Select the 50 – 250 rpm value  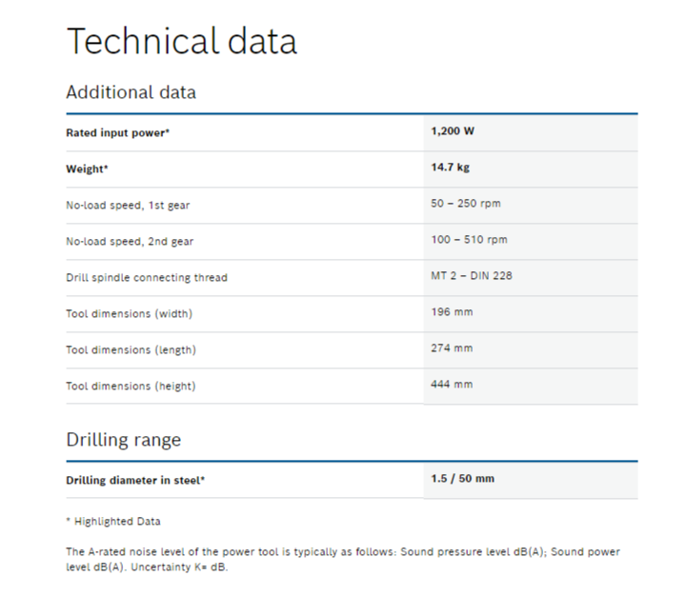466,204
